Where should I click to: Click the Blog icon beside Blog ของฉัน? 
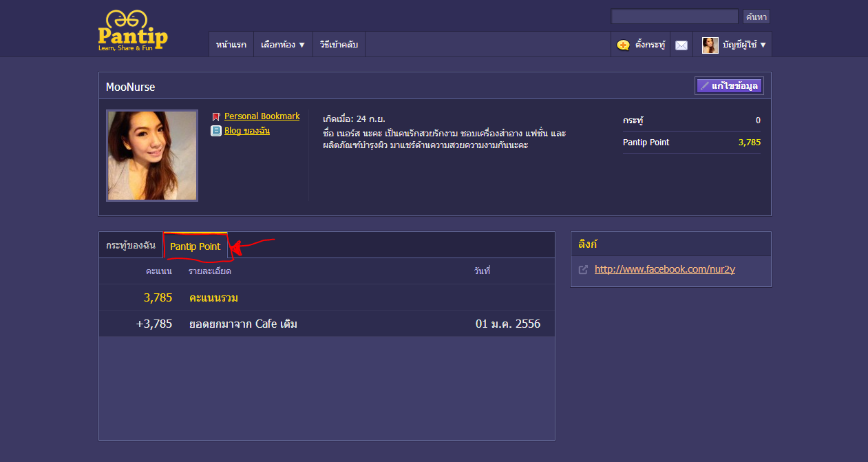pos(216,130)
